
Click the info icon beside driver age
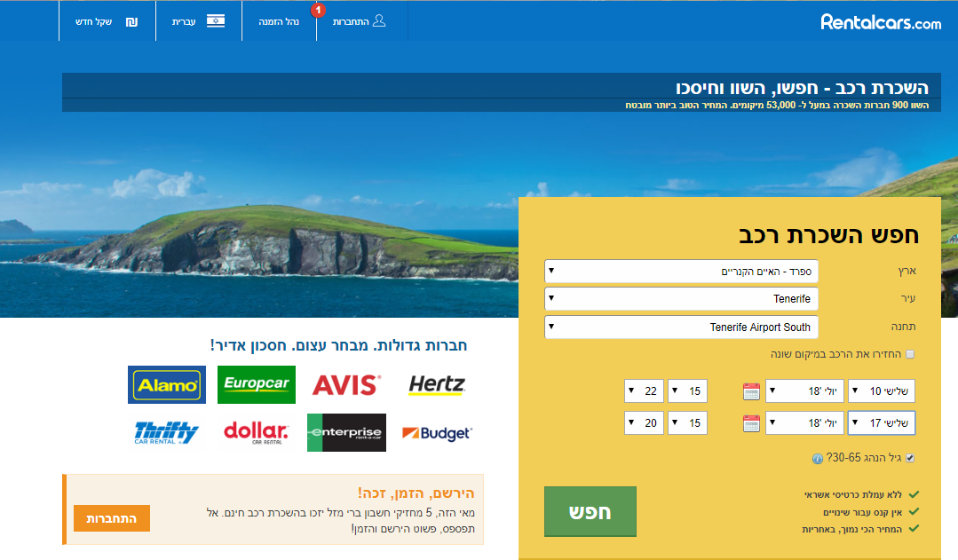point(817,459)
